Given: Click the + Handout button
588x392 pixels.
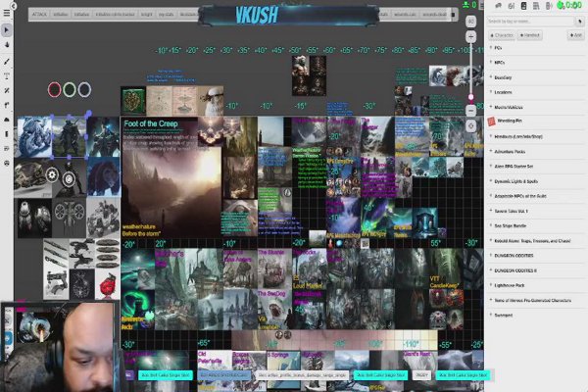Looking at the screenshot, I should 530,35.
